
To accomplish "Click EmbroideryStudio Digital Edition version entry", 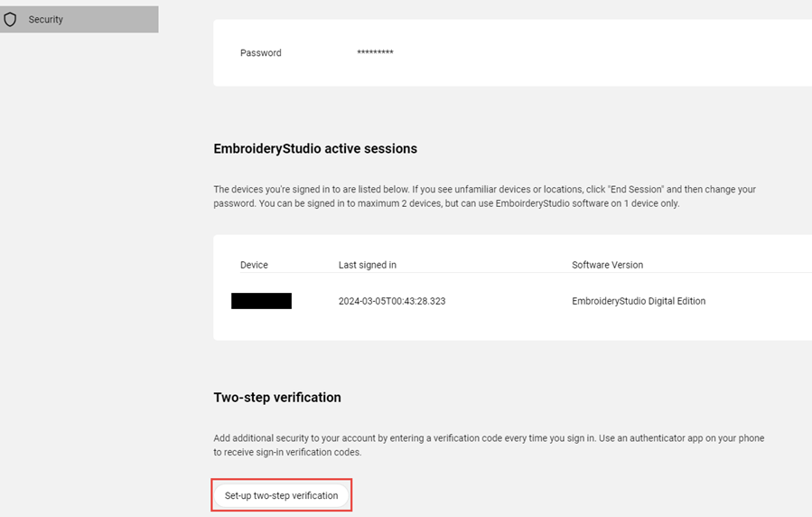I will (x=639, y=301).
